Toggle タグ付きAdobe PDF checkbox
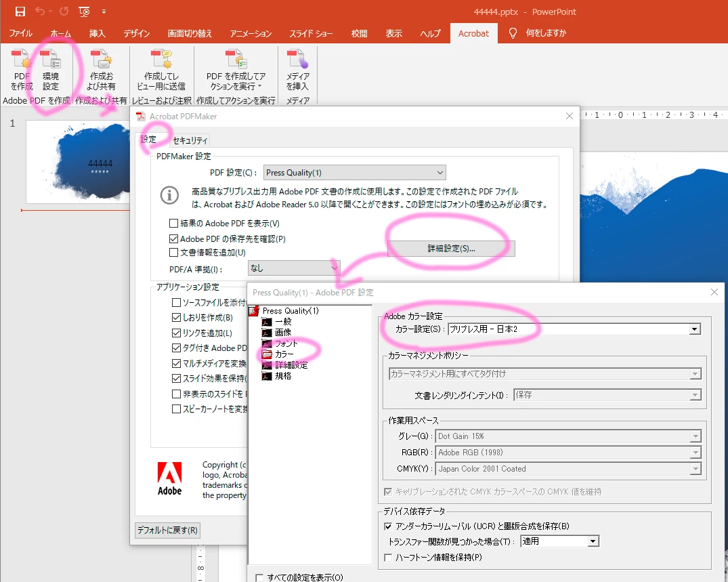This screenshot has width=728, height=582. coord(177,348)
